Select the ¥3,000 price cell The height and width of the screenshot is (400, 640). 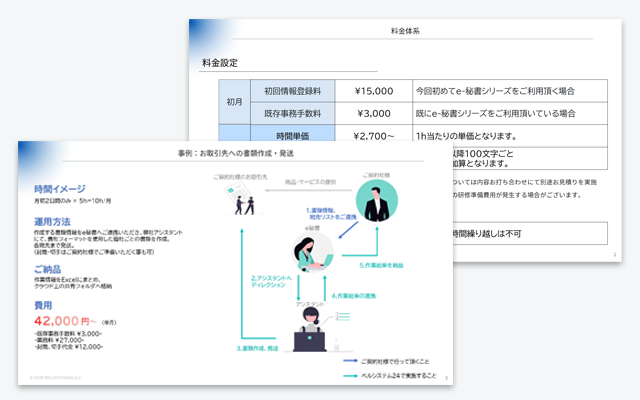pos(372,114)
